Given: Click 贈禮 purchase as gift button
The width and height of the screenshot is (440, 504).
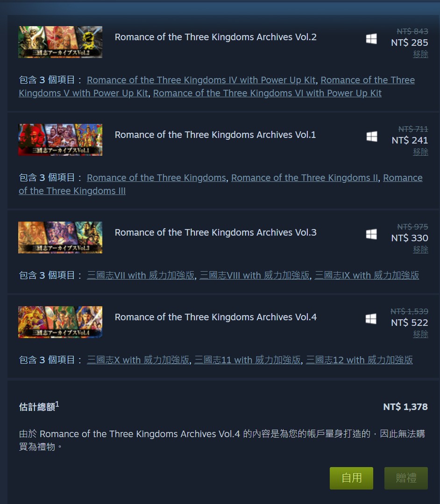Looking at the screenshot, I should 406,478.
